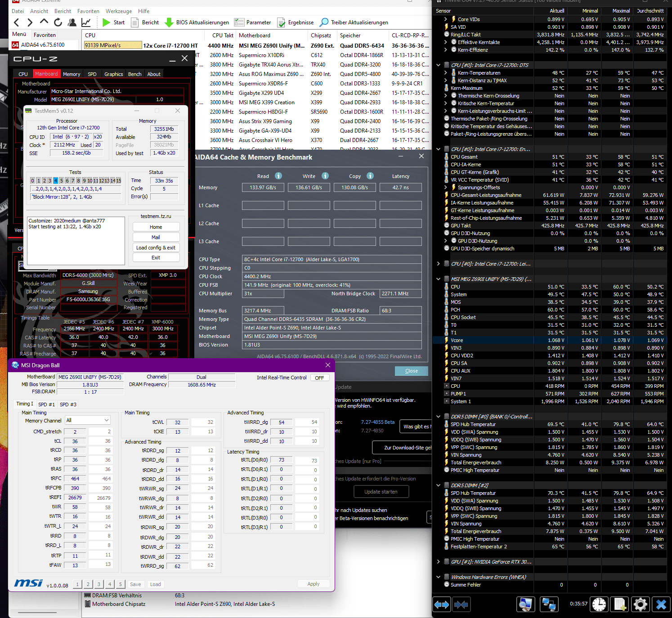Expand Core VIDs sensor row

pos(445,19)
